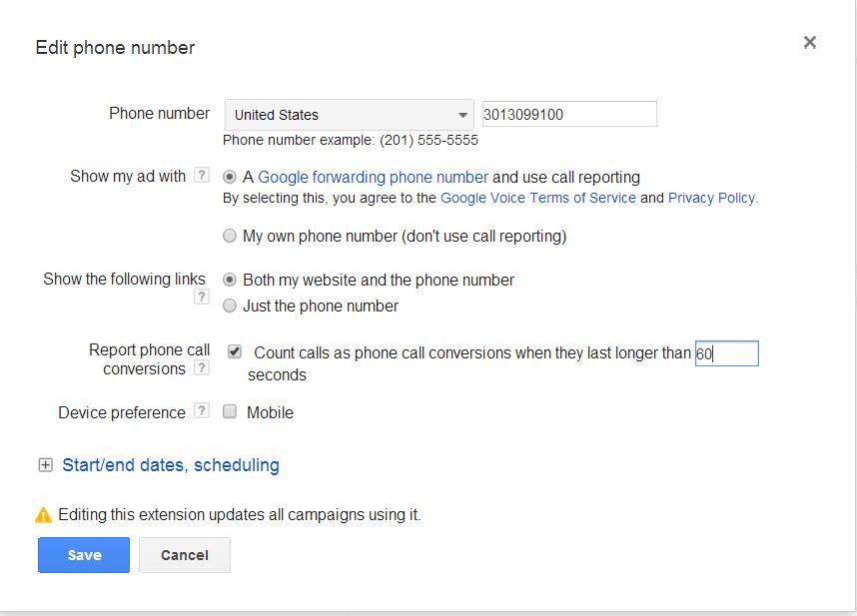Click the phone number input field

[569, 114]
